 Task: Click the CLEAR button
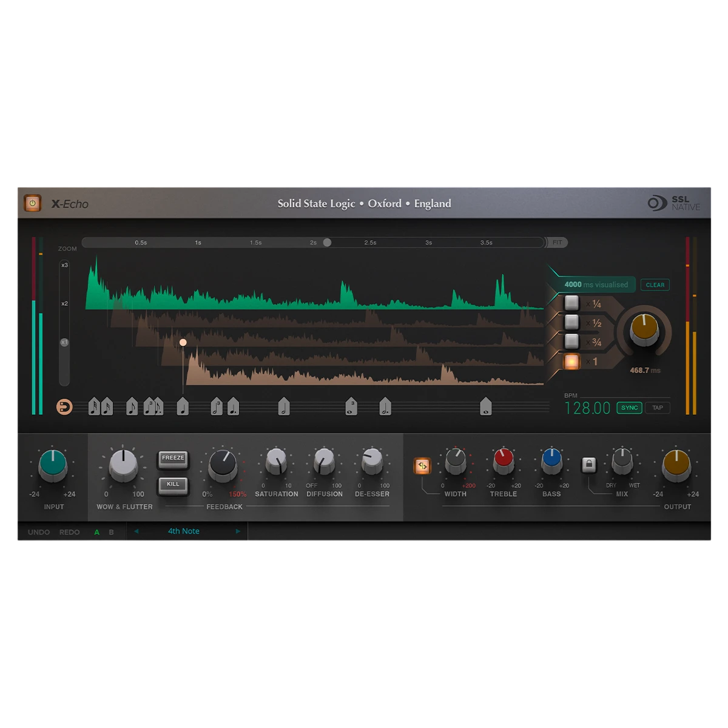click(x=655, y=285)
